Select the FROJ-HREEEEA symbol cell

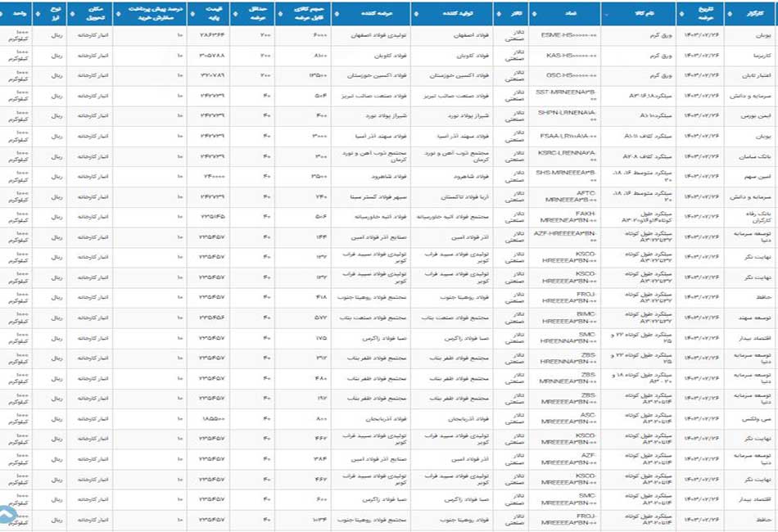pos(564,297)
